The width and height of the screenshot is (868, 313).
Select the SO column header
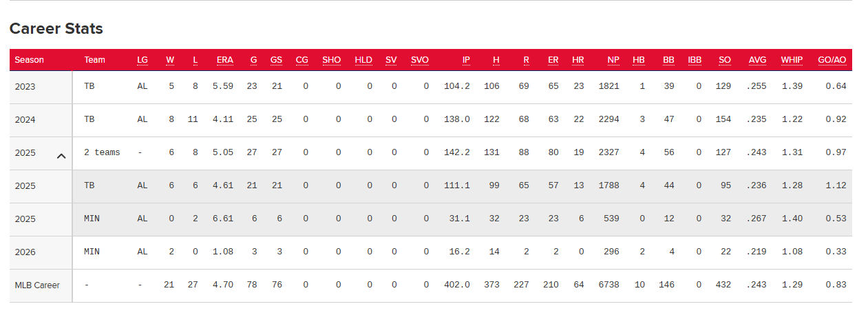click(724, 60)
